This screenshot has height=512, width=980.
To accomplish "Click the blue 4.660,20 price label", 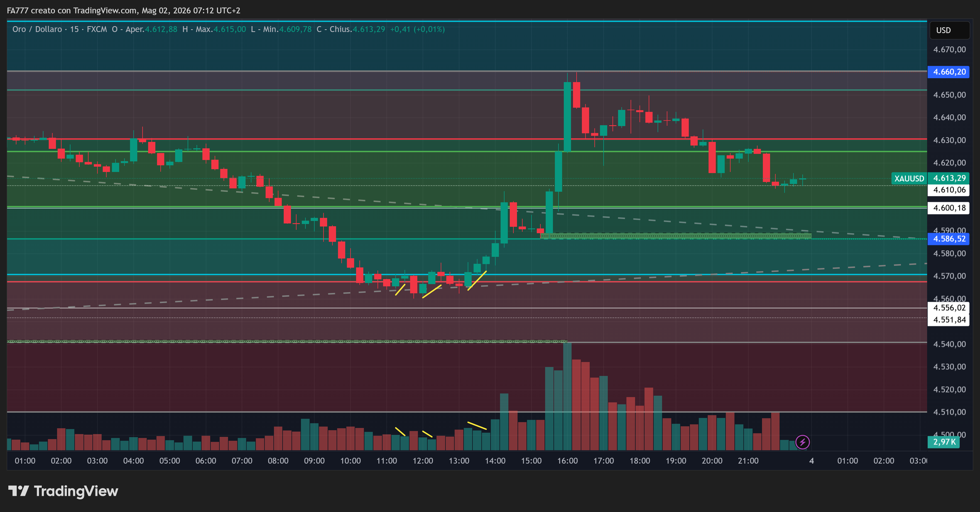I will click(x=949, y=72).
